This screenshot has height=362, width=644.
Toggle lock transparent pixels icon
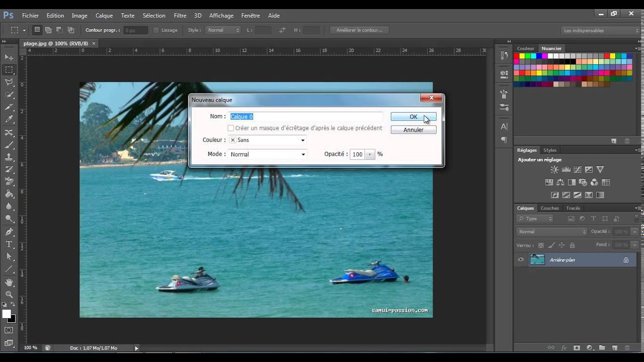pos(541,245)
